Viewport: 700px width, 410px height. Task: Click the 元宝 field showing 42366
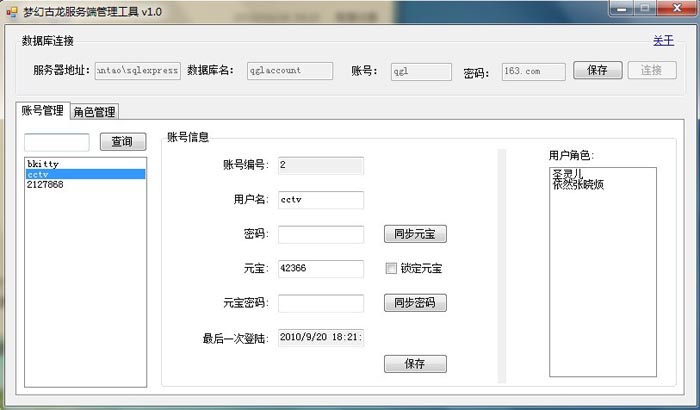320,269
